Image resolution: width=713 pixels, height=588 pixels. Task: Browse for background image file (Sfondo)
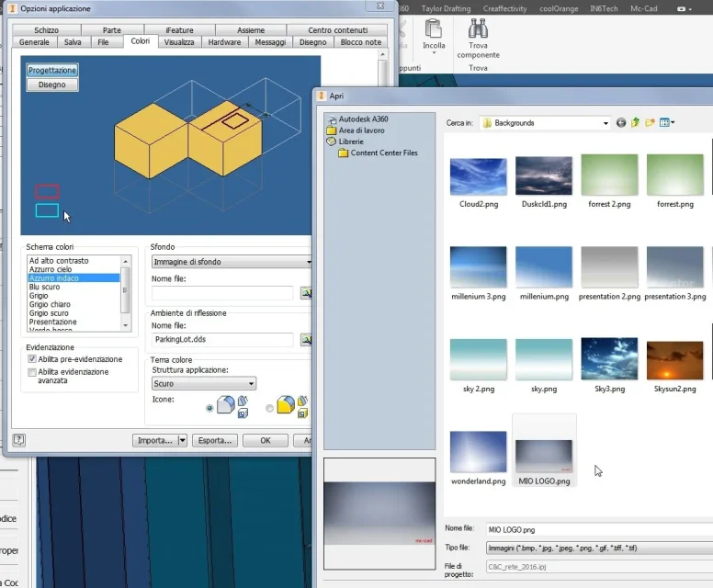306,292
